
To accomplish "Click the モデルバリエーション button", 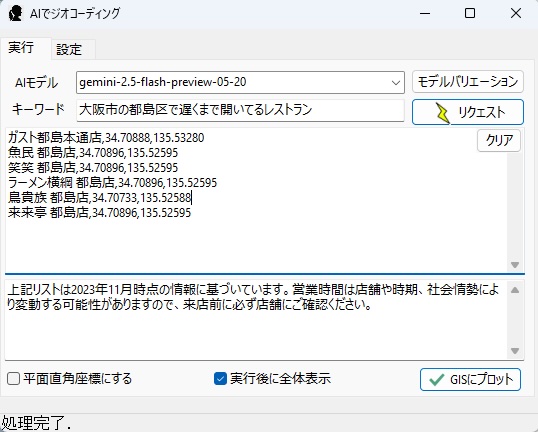I will pos(468,82).
